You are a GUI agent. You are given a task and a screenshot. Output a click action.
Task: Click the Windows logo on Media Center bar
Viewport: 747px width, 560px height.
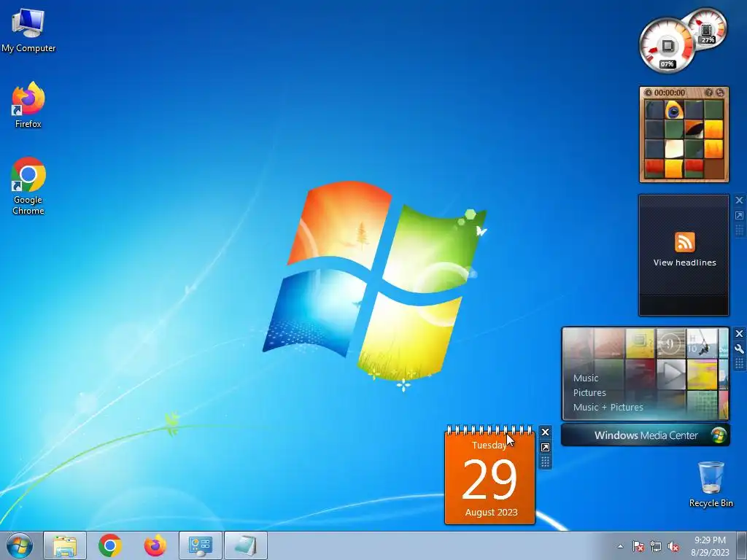(719, 435)
